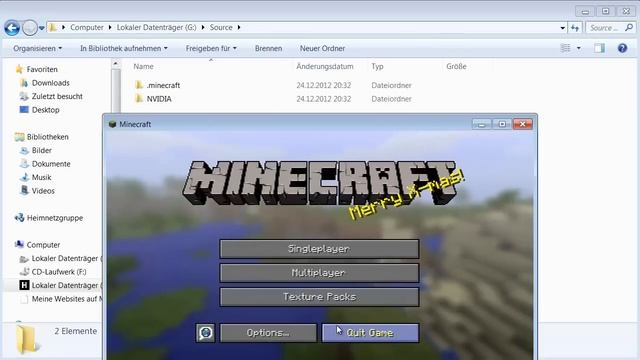
Task: Click the Singleplayer button in Minecraft
Action: click(319, 249)
